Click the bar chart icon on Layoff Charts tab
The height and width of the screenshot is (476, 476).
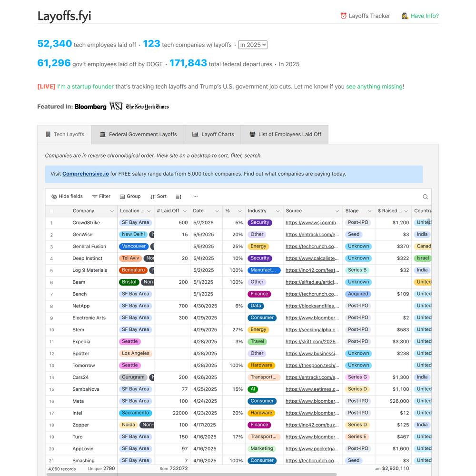pos(195,134)
